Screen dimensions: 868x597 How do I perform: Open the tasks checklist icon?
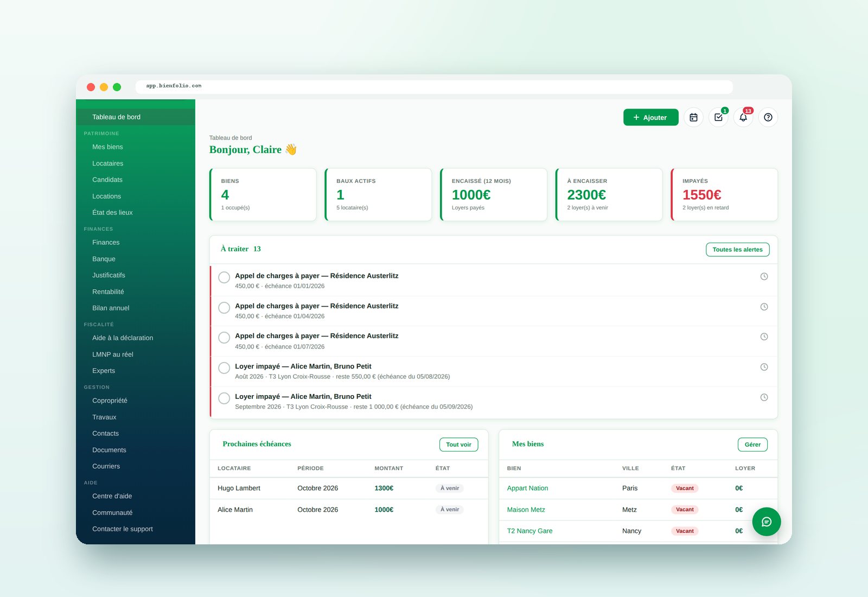[x=718, y=117]
